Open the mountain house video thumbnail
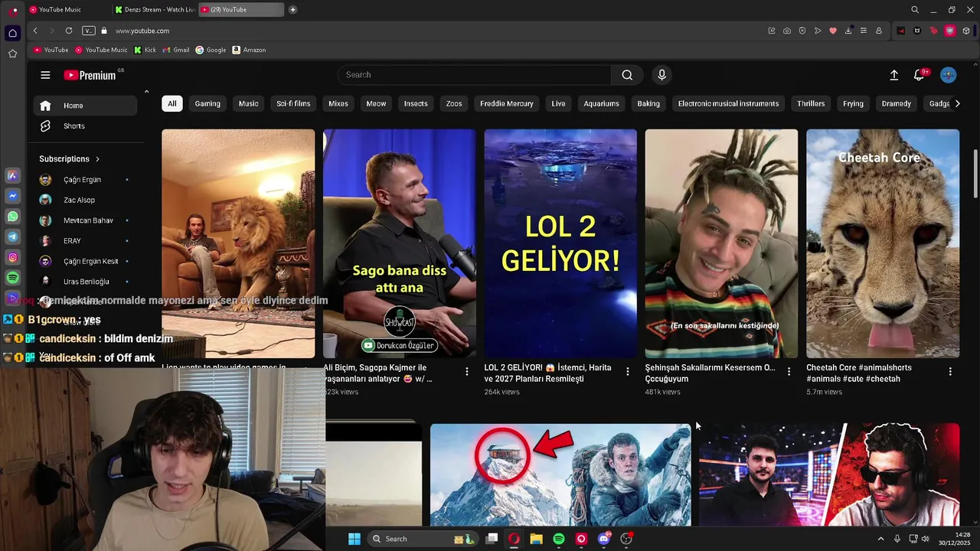This screenshot has height=551, width=980. 560,474
